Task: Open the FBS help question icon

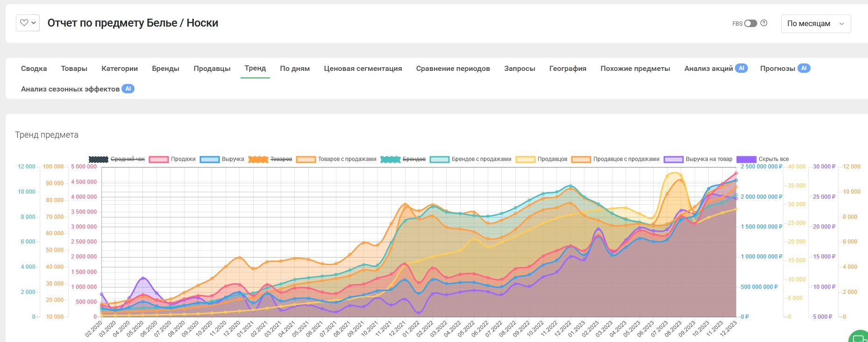Action: (764, 23)
